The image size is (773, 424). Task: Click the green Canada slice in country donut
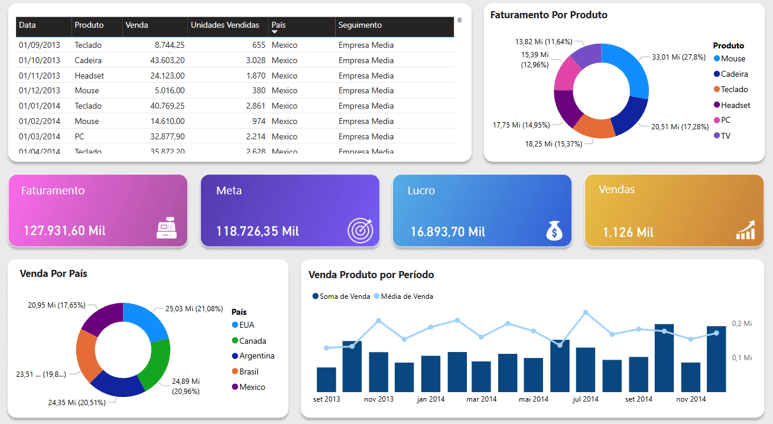pos(156,362)
